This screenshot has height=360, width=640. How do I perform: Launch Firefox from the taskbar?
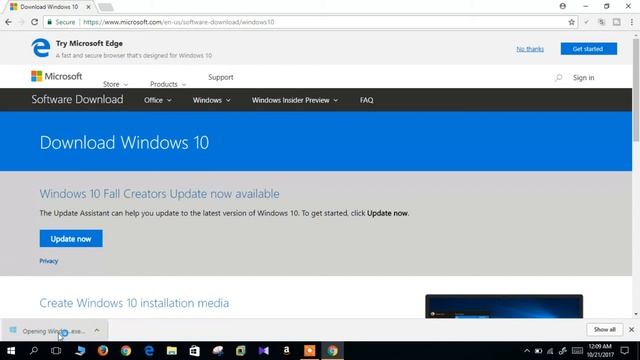[103, 351]
